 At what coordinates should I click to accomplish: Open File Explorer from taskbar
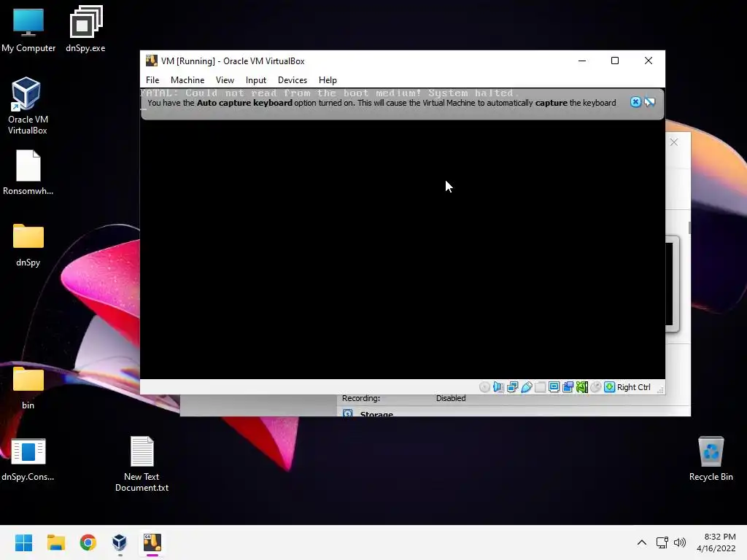[x=56, y=542]
